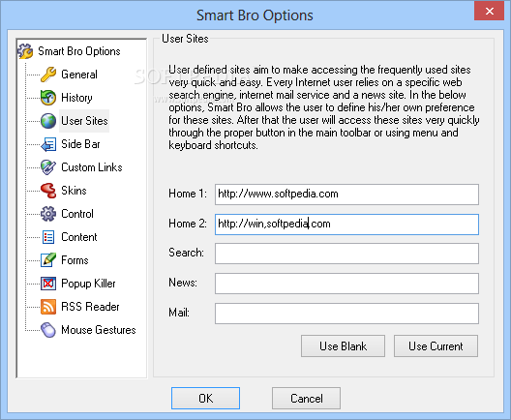511x420 pixels.
Task: Click the "News:" label
Action: click(x=183, y=283)
